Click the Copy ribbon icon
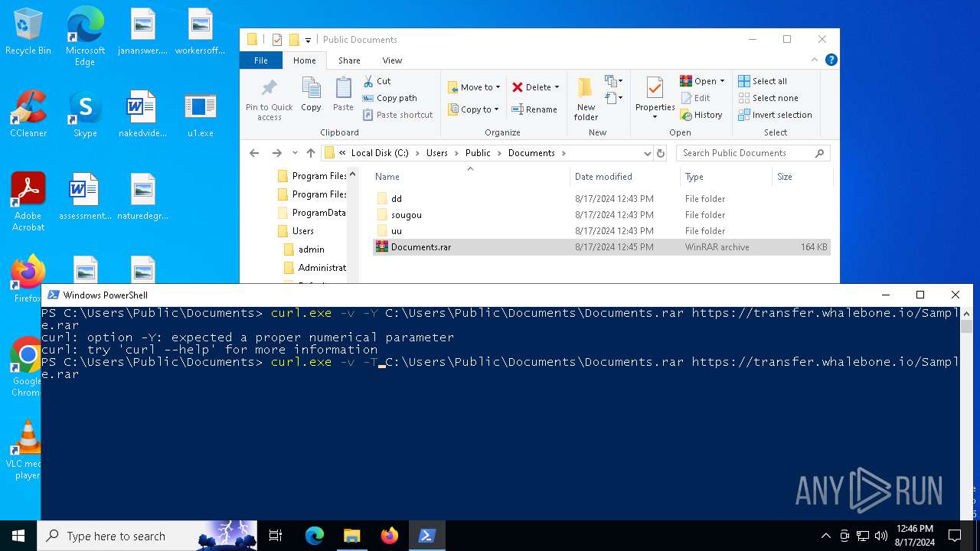This screenshot has width=980, height=551. (311, 95)
